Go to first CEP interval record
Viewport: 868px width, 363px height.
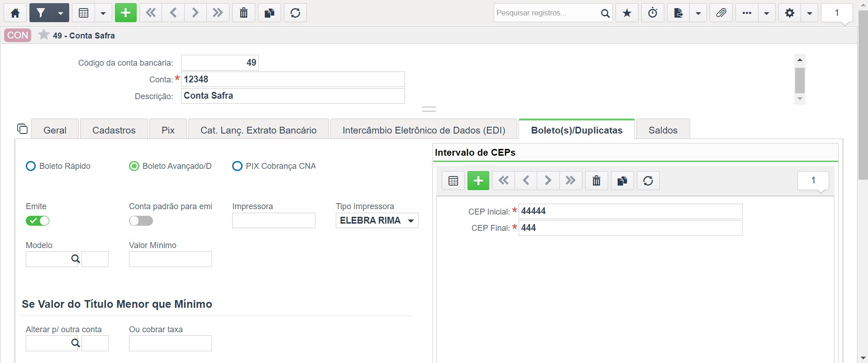(x=503, y=181)
